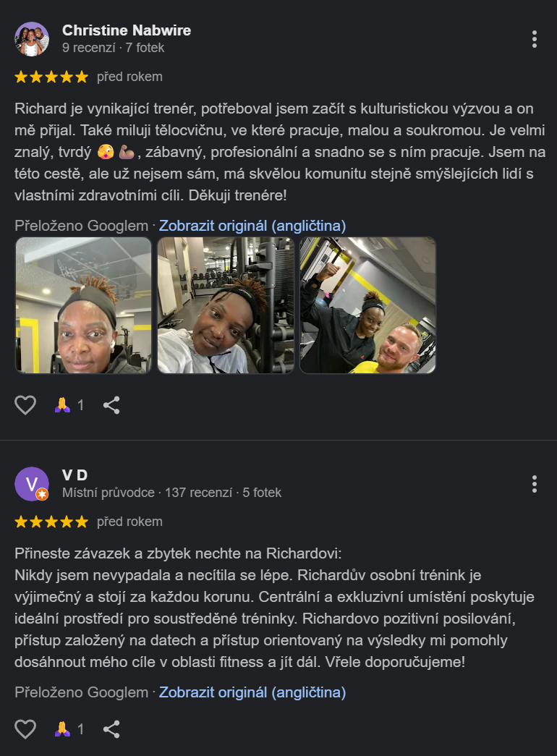Click praying hands reaction on Christine's review
This screenshot has width=557, height=756.
69,405
